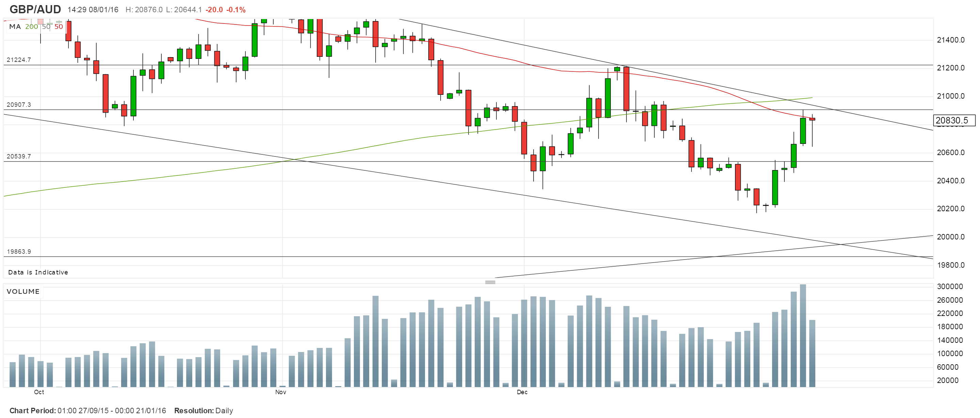Click the MA legend label
The height and width of the screenshot is (418, 980).
coord(15,27)
